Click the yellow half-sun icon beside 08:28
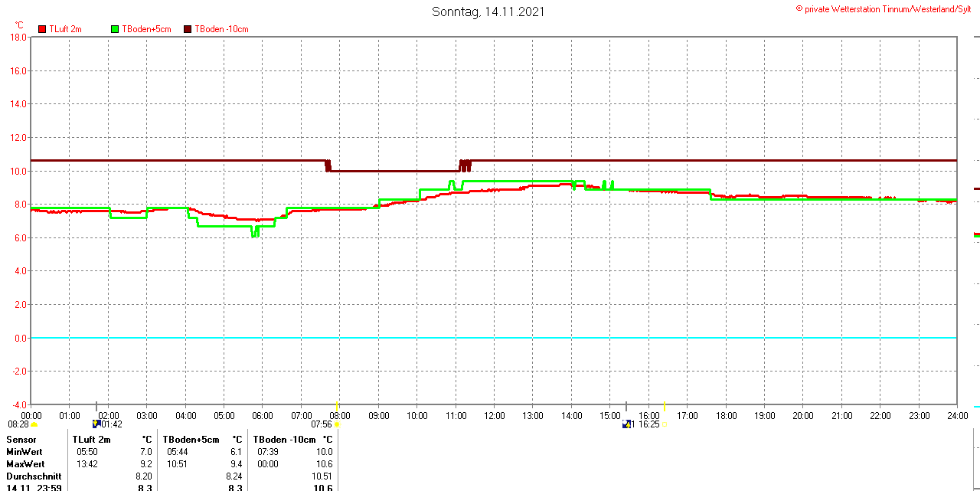This screenshot has width=980, height=491. (x=34, y=424)
